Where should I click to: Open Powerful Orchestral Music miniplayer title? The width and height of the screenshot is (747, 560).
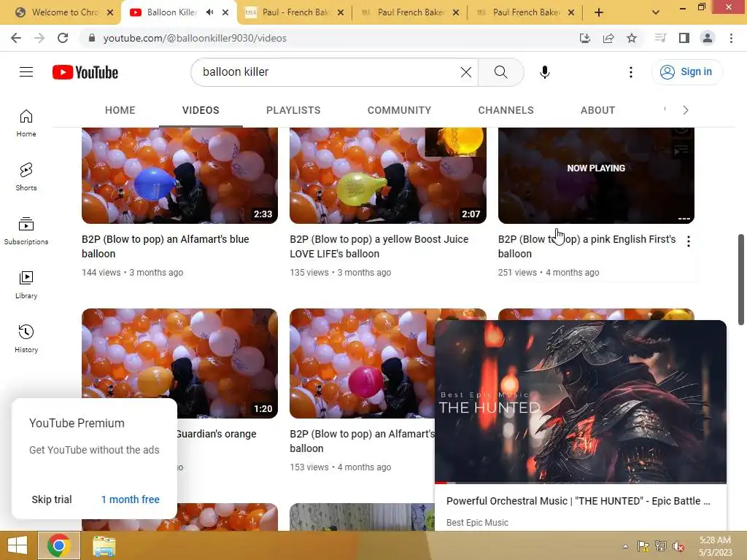(578, 500)
